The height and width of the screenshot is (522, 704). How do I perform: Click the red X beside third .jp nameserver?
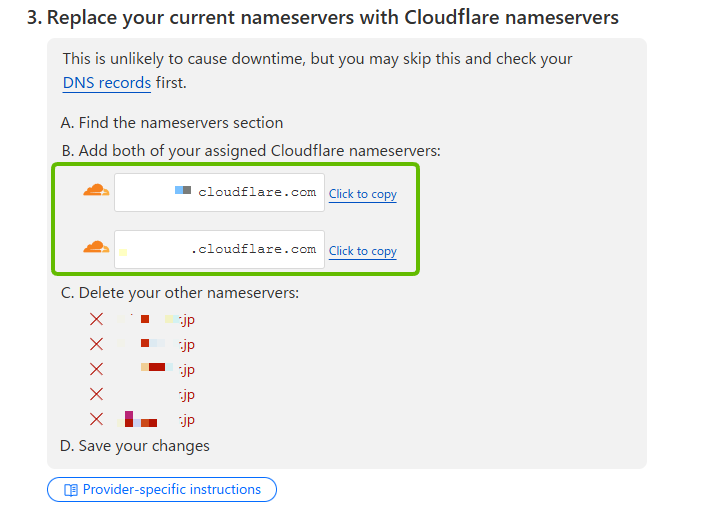click(96, 369)
